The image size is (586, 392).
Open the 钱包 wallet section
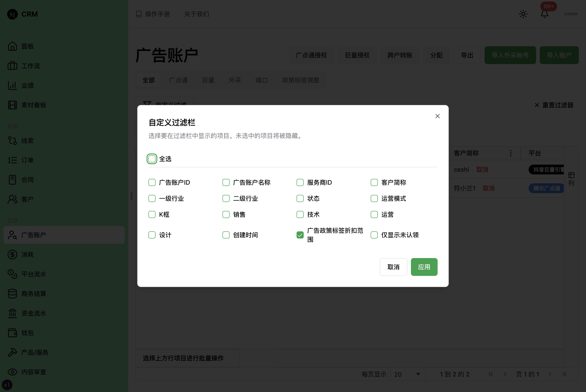click(28, 333)
